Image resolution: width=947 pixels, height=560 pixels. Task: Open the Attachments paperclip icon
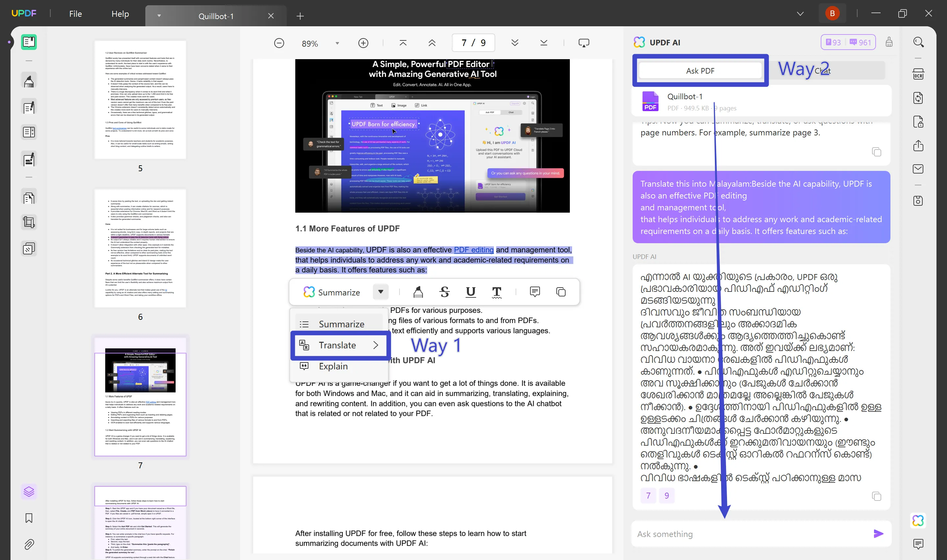(x=29, y=544)
